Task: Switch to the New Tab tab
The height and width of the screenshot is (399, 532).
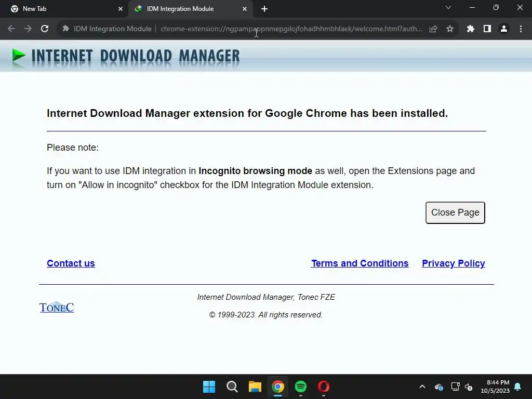Action: (64, 9)
